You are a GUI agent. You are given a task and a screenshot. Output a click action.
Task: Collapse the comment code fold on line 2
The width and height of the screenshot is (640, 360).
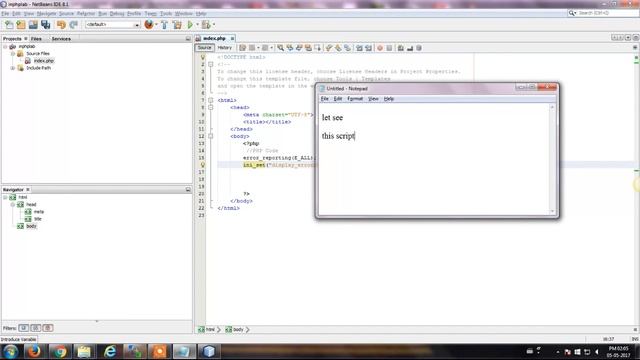tap(211, 64)
